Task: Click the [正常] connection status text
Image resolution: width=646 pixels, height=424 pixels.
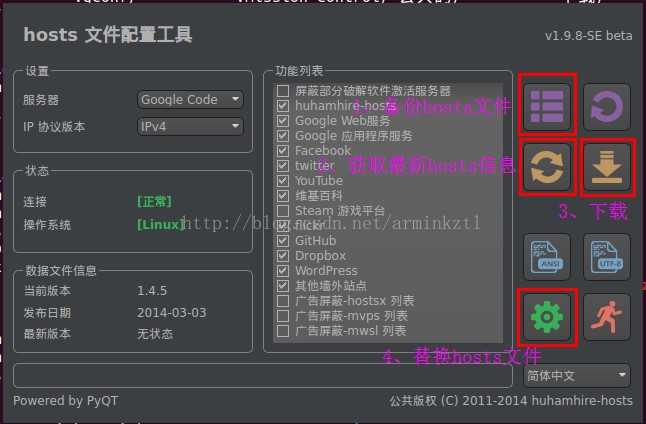Action: coord(154,201)
